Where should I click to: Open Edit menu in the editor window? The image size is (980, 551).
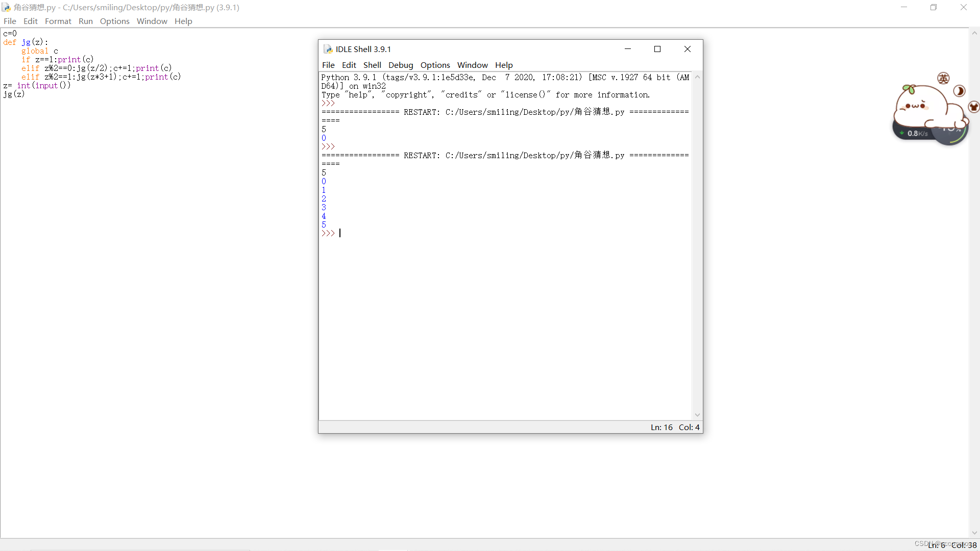(x=31, y=21)
